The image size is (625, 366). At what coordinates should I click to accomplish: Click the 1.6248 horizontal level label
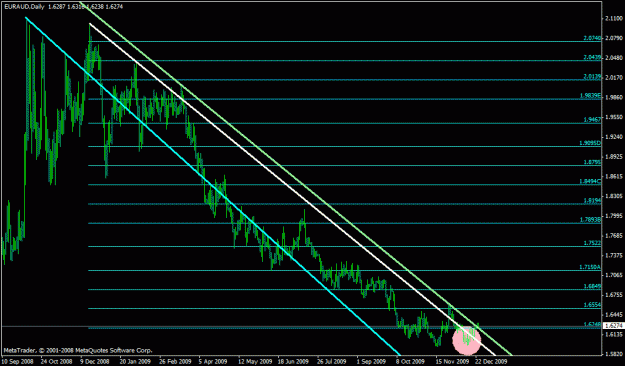pyautogui.click(x=592, y=324)
